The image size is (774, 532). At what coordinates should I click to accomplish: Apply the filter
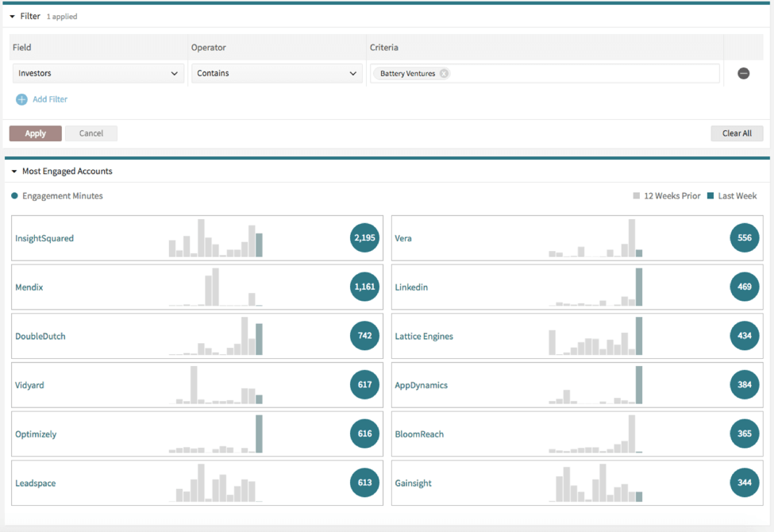36,133
